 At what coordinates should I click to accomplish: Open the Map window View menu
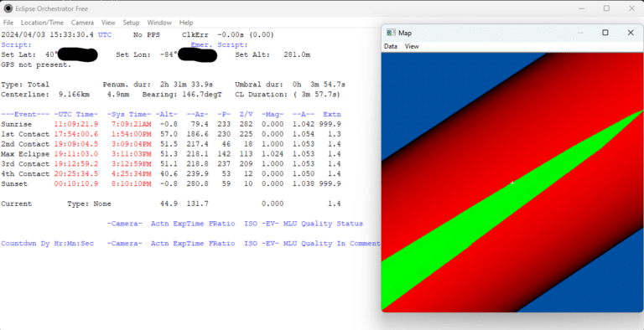pos(412,46)
